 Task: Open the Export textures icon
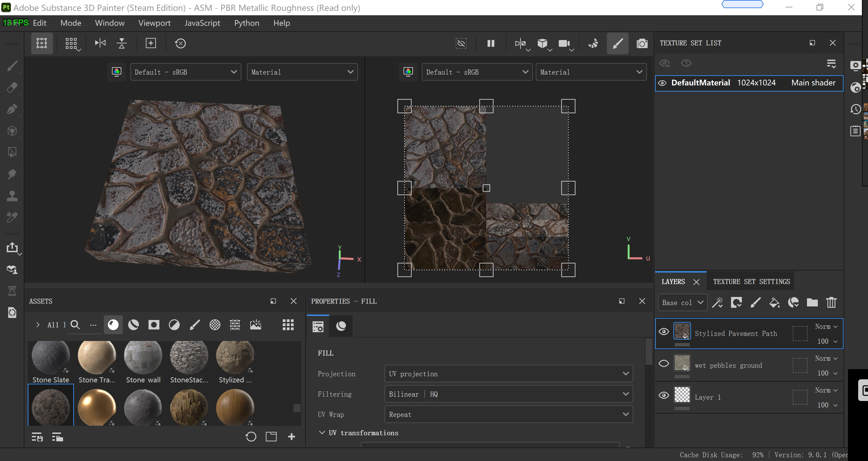coord(12,247)
